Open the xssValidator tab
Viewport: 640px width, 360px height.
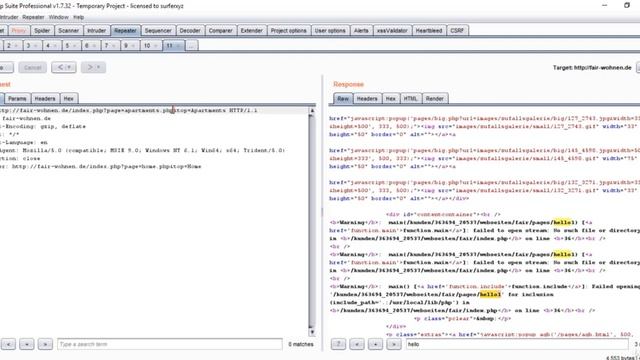392,31
